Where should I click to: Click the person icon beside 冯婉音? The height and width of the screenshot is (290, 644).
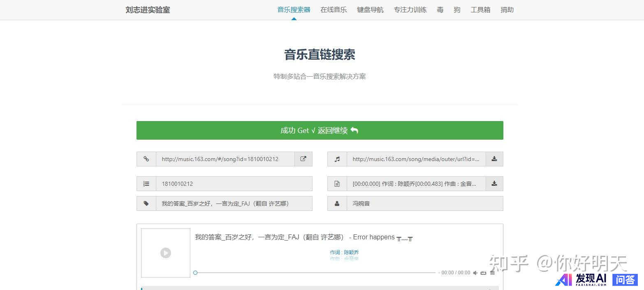tap(337, 203)
